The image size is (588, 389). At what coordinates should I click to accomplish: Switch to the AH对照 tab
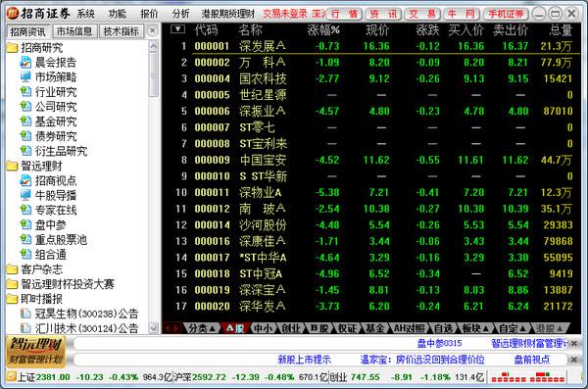[x=409, y=328]
